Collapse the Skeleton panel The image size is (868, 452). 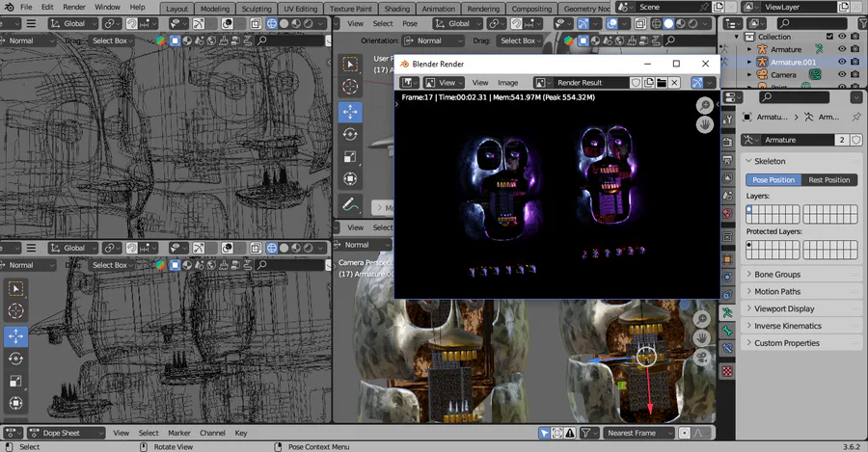click(801, 161)
